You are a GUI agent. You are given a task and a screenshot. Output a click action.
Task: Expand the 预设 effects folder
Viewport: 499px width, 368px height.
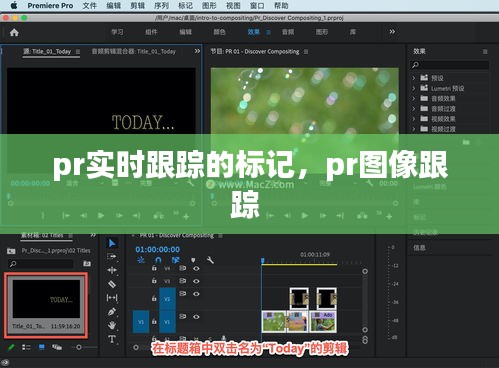414,78
